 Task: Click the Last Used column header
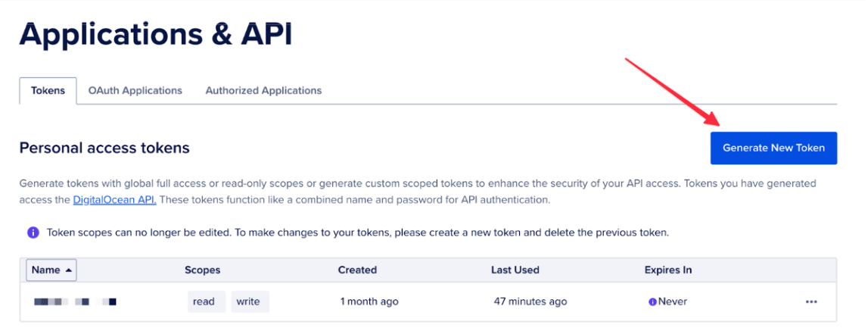[x=515, y=270]
